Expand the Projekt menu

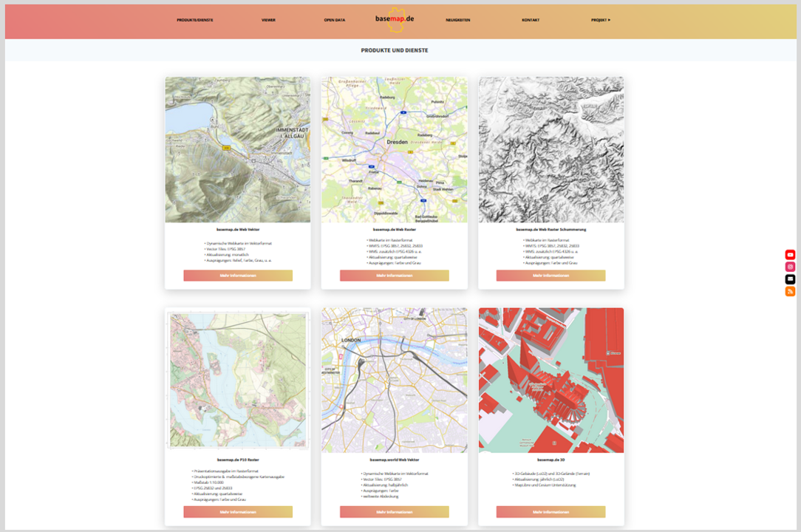[601, 20]
